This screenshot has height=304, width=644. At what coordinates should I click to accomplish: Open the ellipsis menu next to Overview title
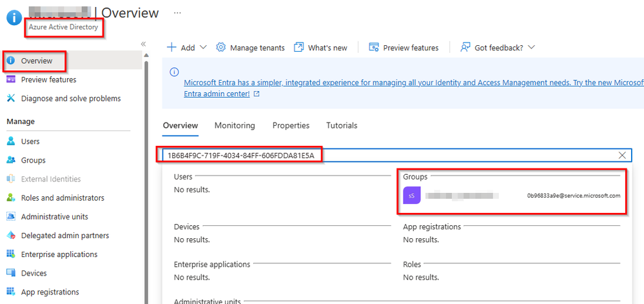(177, 13)
